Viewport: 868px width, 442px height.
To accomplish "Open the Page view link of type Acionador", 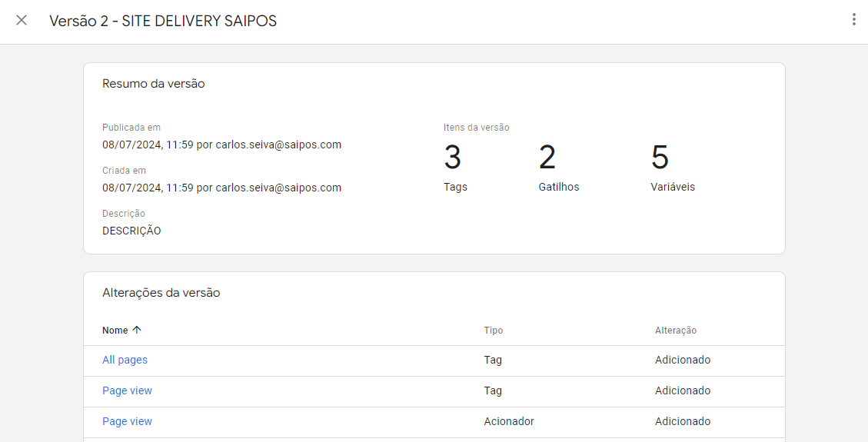I will click(x=128, y=421).
